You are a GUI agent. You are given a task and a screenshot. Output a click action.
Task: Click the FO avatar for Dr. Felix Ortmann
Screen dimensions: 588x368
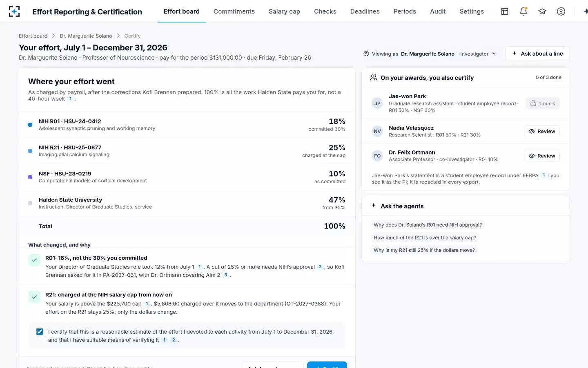(377, 156)
